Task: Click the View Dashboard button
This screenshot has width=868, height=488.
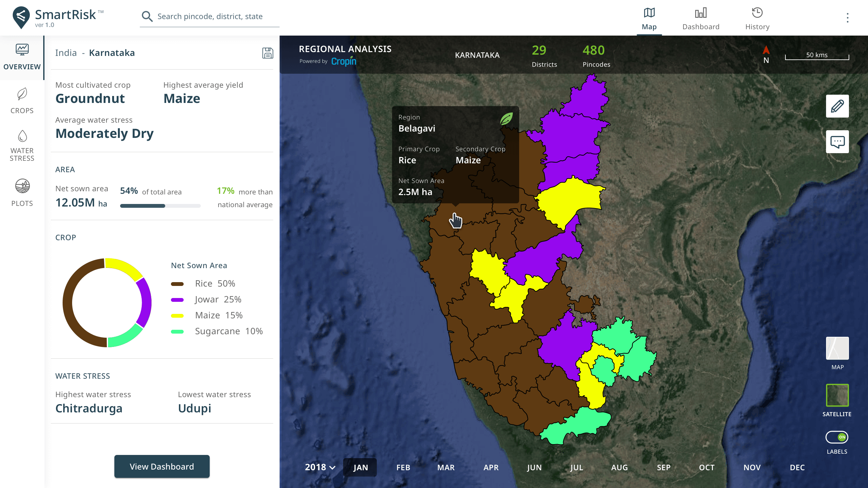Action: coord(162,466)
